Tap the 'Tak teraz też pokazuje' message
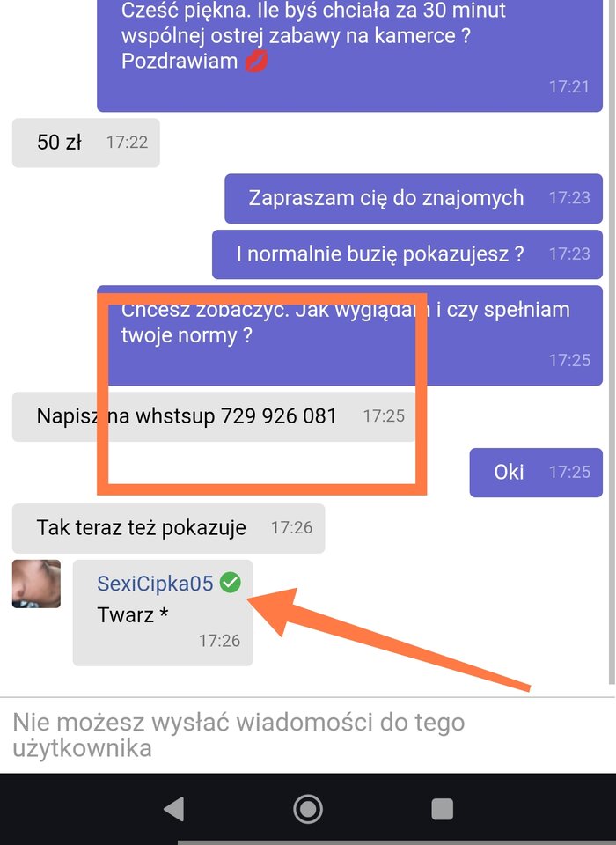The width and height of the screenshot is (616, 845). [x=168, y=528]
